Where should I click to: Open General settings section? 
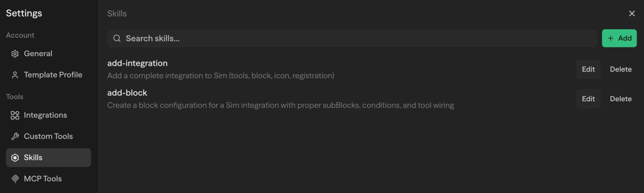pos(38,54)
